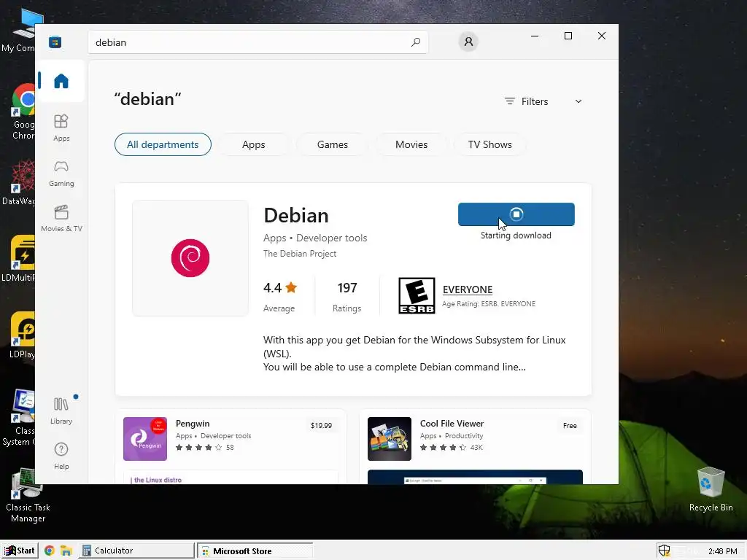This screenshot has width=747, height=560.
Task: Minimize the Microsoft Store window
Action: (x=535, y=36)
